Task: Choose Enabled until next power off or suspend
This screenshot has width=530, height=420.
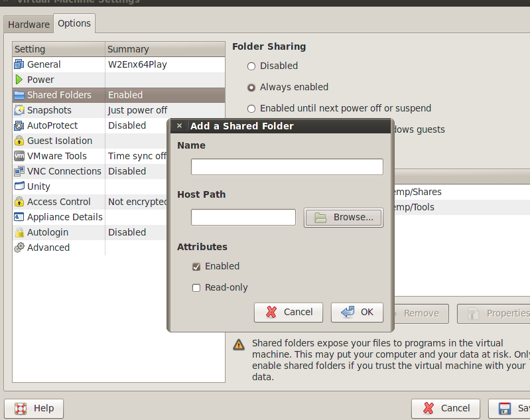Action: [251, 109]
